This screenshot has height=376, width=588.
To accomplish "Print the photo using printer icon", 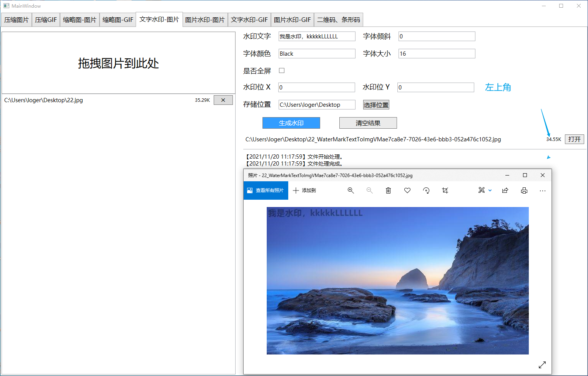I will point(524,190).
